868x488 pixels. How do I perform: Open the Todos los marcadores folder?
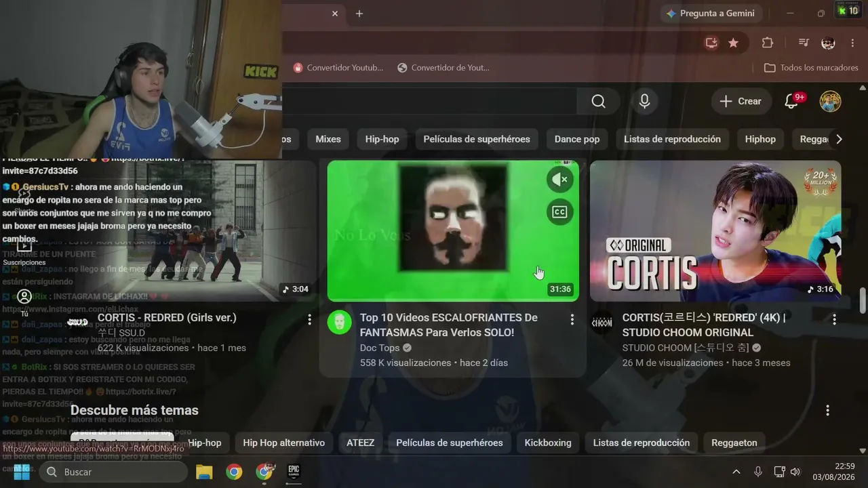pyautogui.click(x=811, y=68)
